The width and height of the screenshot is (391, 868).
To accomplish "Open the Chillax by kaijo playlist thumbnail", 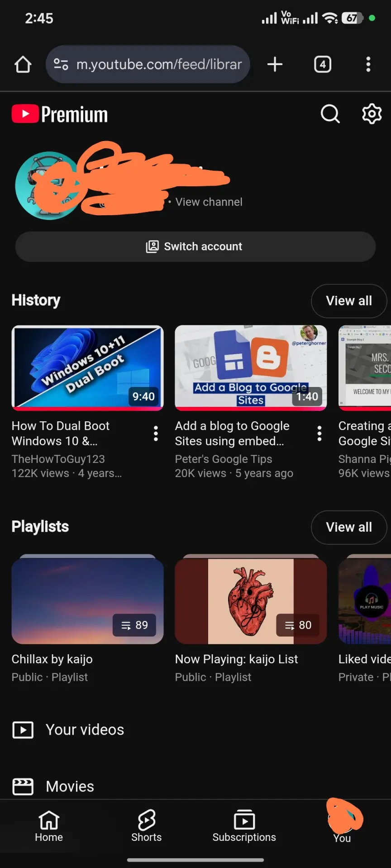I will [87, 599].
